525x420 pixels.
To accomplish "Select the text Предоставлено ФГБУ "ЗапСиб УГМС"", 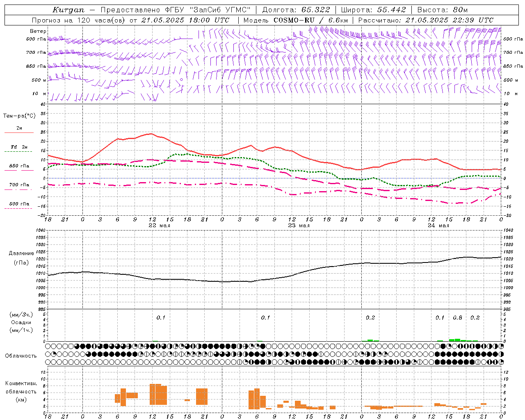I will tap(176, 10).
